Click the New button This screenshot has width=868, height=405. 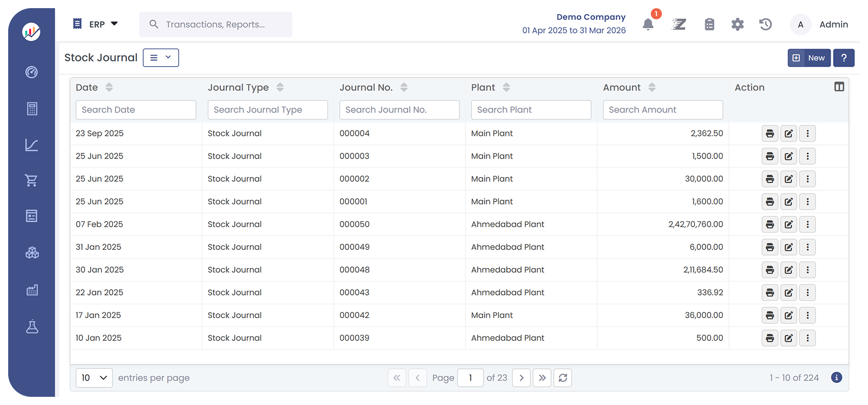(x=809, y=58)
